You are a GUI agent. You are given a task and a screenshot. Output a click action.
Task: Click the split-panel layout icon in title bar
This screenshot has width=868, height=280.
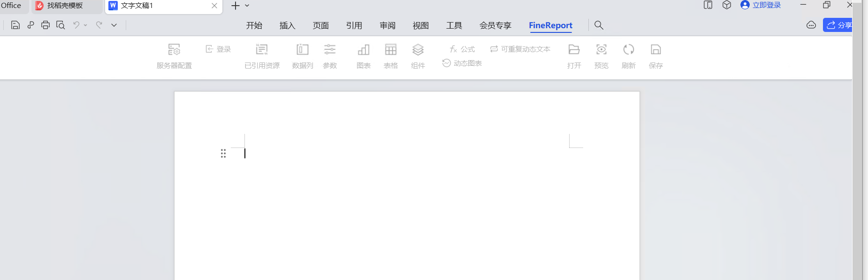pos(708,5)
